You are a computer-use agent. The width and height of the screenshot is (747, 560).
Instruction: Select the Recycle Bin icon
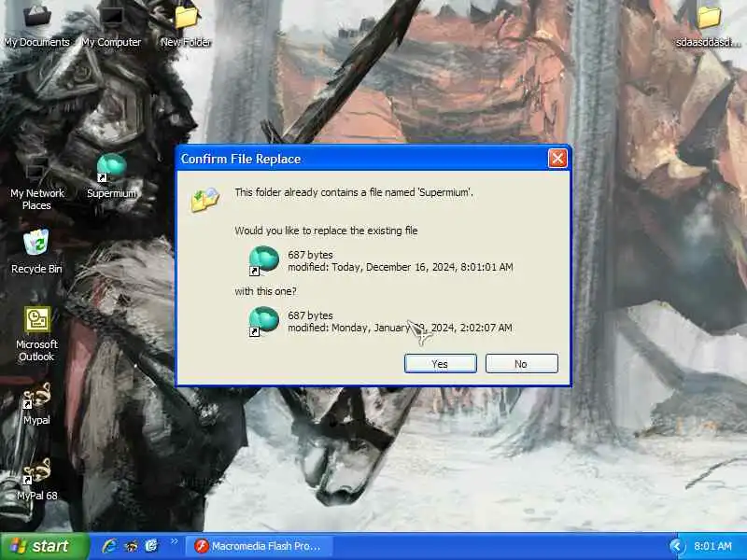[36, 251]
